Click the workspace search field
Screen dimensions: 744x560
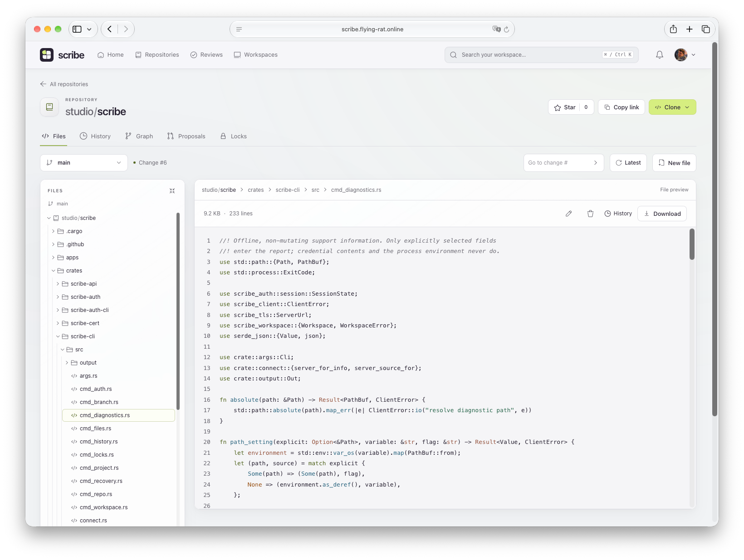(541, 55)
